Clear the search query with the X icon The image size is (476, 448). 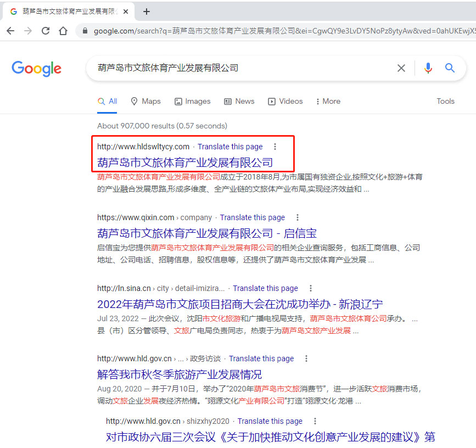(x=401, y=68)
